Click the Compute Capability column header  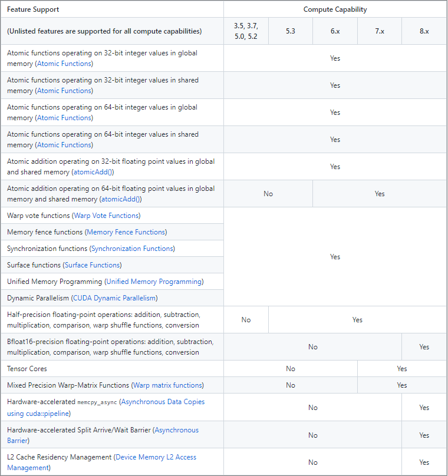[335, 9]
